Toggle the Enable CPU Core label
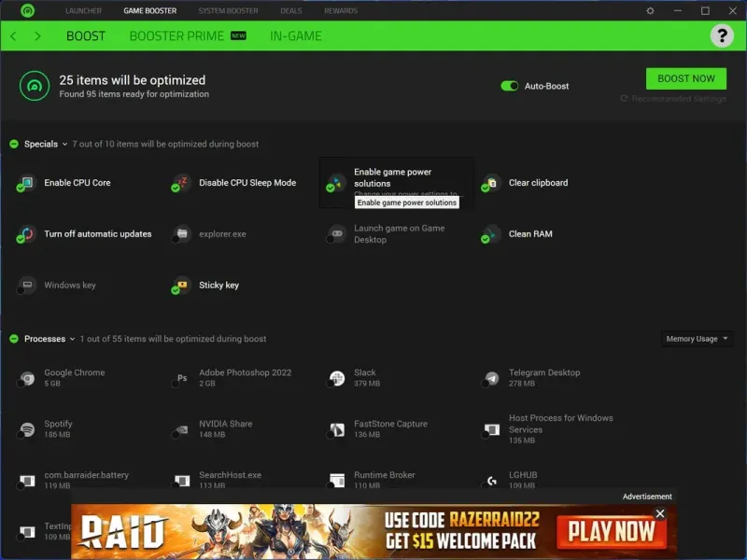This screenshot has height=560, width=747. click(x=78, y=183)
